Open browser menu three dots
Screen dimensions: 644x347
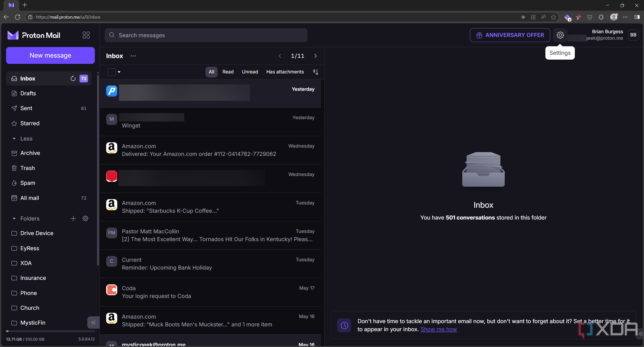(x=625, y=17)
